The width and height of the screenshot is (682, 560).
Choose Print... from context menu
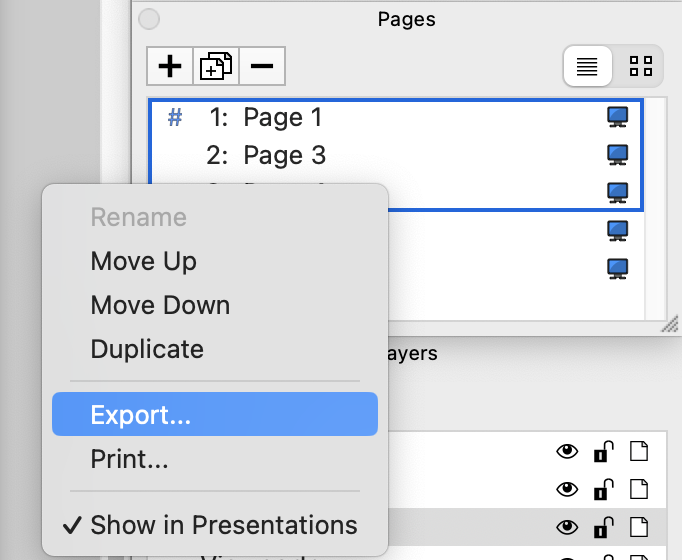click(129, 460)
